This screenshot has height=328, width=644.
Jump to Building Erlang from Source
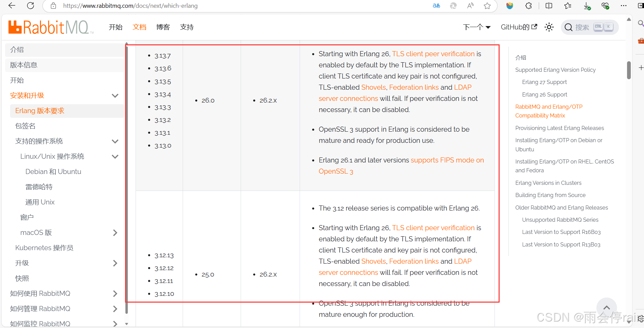pyautogui.click(x=550, y=195)
